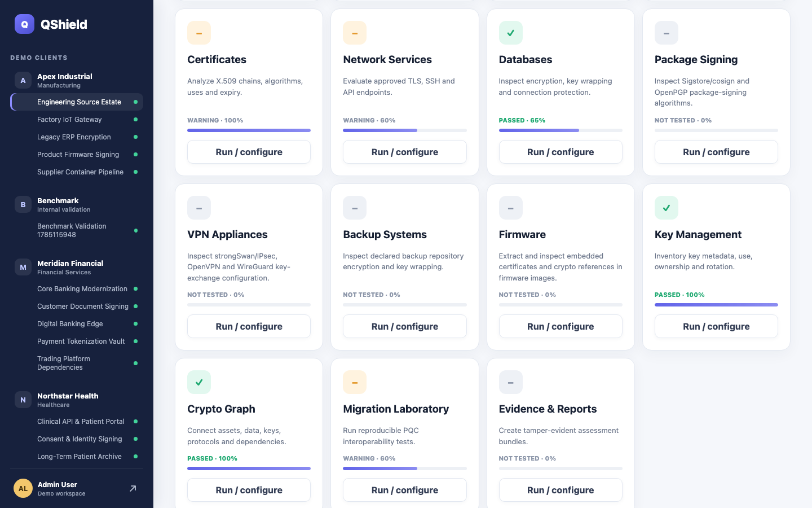
Task: Click the QShield brand name
Action: click(x=64, y=24)
